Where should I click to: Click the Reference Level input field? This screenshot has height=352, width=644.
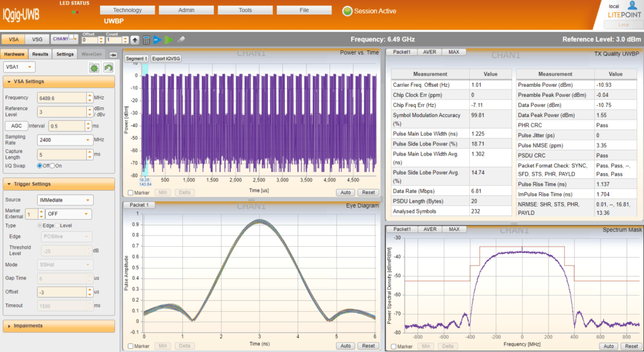tap(62, 112)
